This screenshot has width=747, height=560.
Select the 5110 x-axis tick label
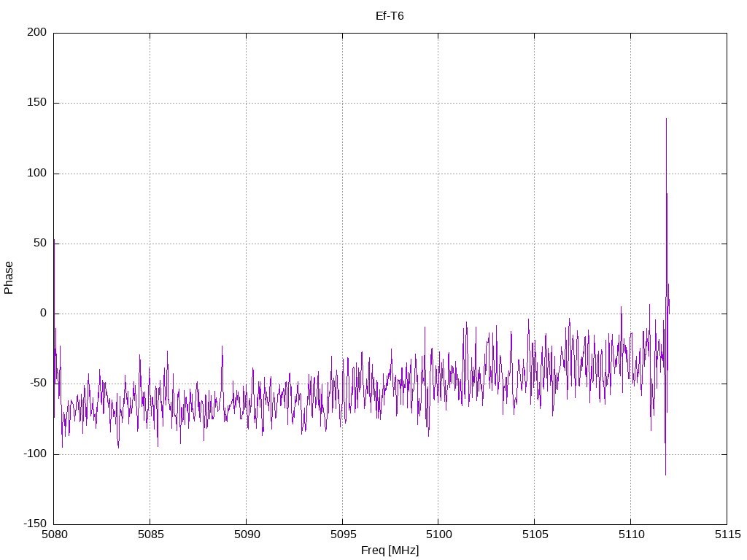pyautogui.click(x=630, y=536)
